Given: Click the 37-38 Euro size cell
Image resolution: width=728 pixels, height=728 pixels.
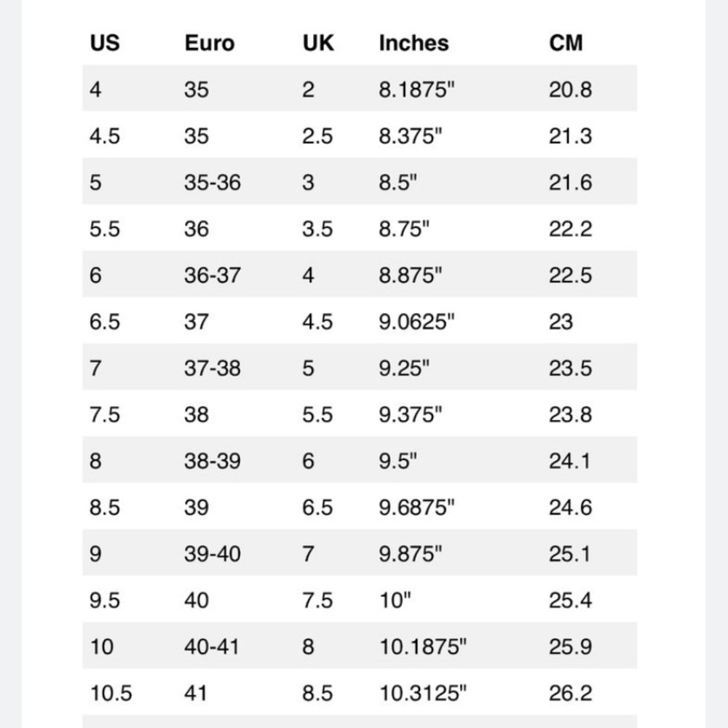Looking at the screenshot, I should (x=212, y=368).
